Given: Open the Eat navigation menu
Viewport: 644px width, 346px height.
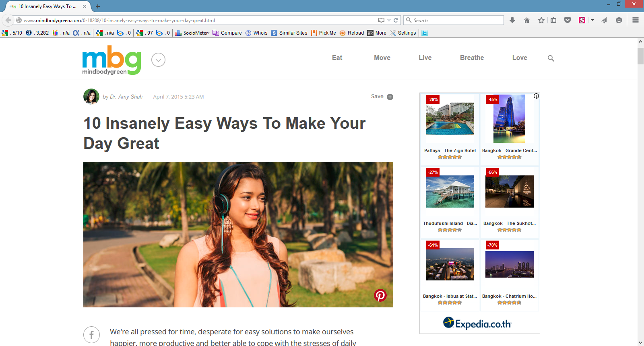Looking at the screenshot, I should [x=337, y=58].
